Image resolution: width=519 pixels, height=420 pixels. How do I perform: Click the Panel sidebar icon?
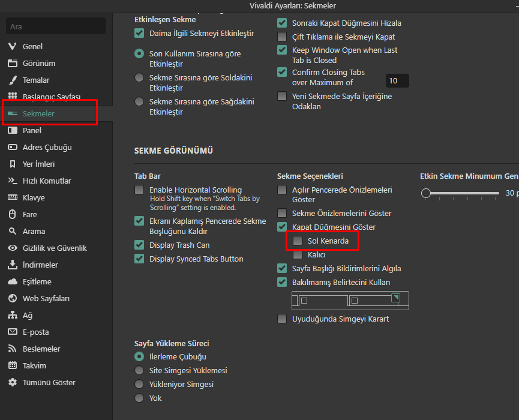point(13,130)
